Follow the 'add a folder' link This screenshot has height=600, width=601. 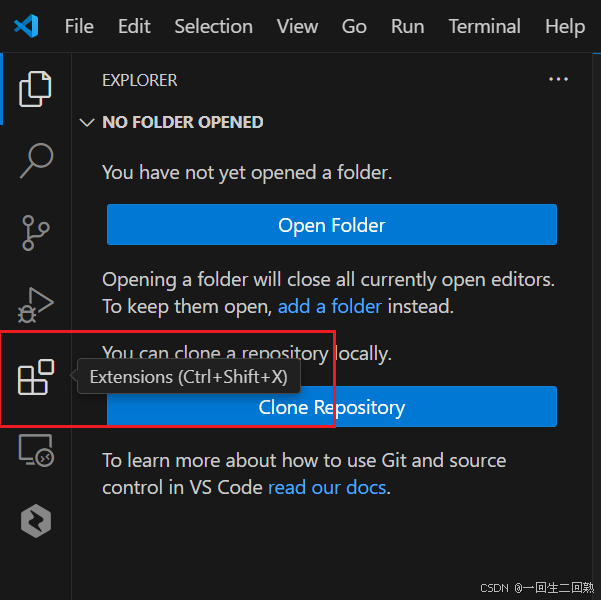click(x=330, y=306)
